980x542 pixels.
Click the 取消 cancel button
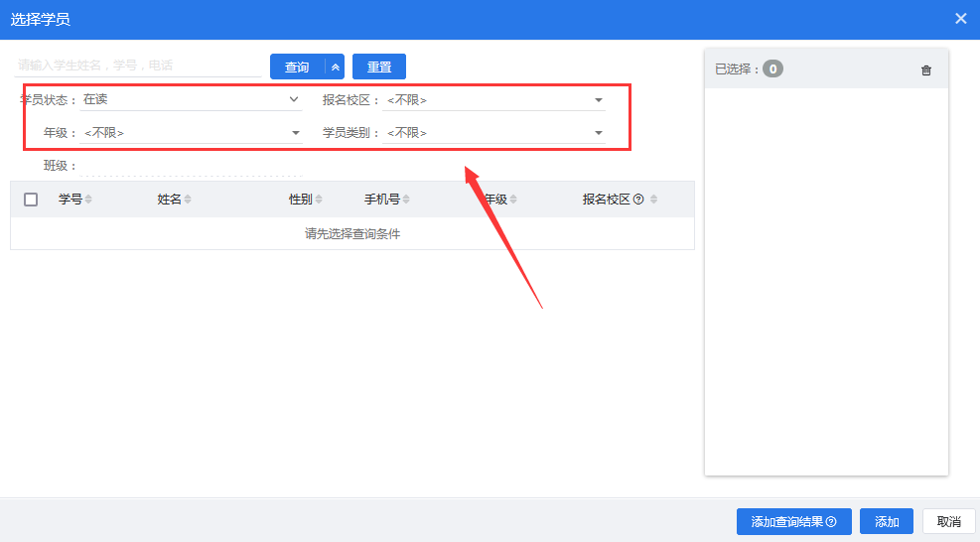949,521
